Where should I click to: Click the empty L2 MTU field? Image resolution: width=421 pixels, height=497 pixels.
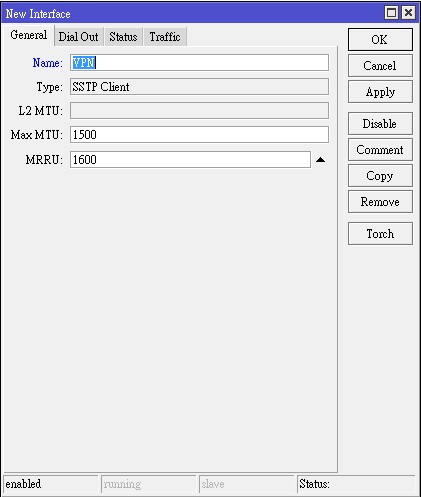click(199, 111)
